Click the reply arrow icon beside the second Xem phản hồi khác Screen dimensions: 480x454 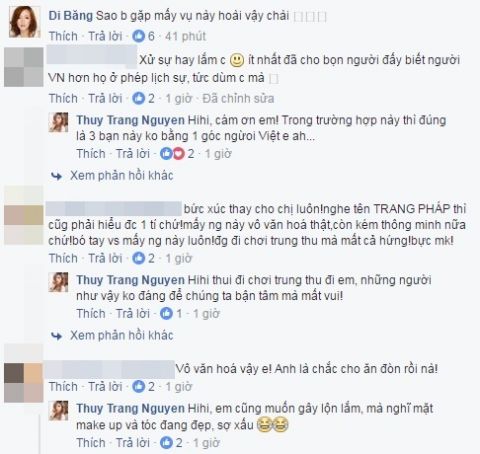click(56, 336)
